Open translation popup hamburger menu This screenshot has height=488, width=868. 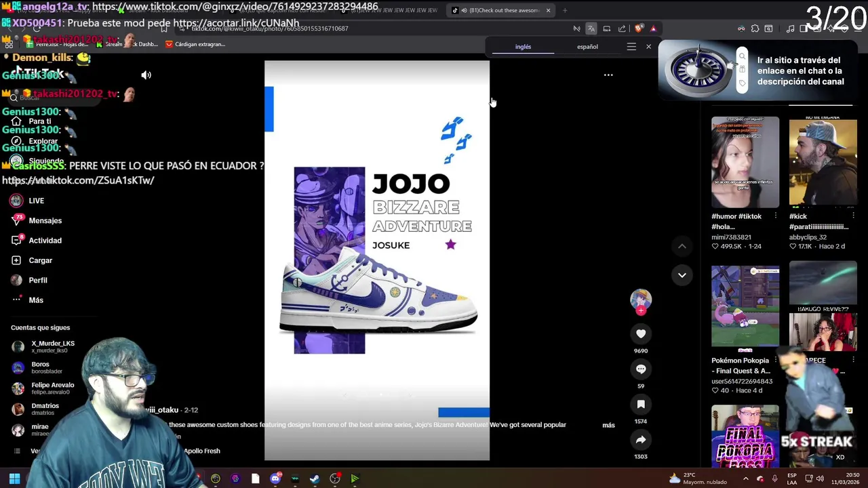click(631, 47)
